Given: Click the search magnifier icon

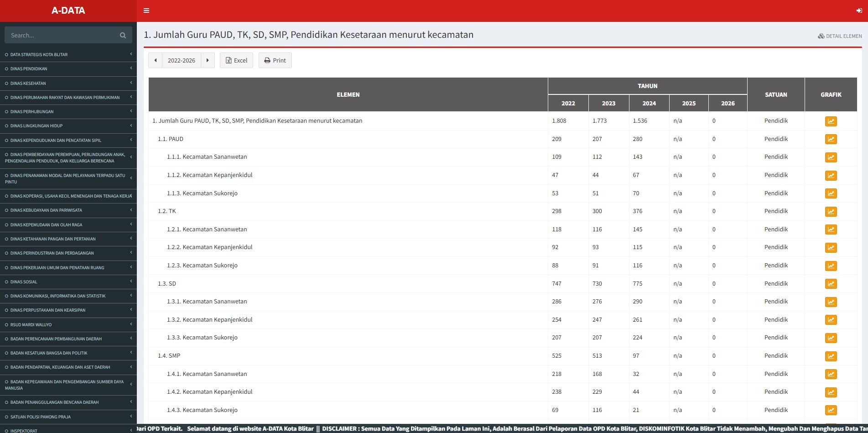Looking at the screenshot, I should [x=123, y=35].
